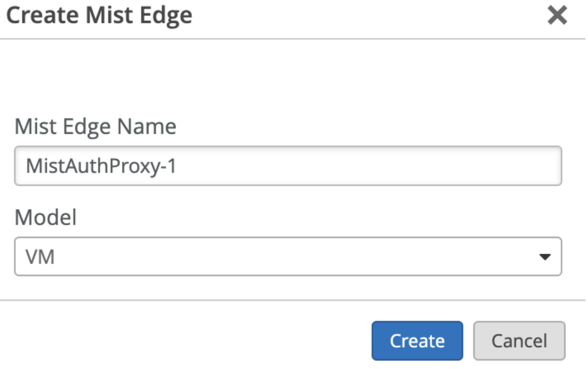Viewport: 588px width, 369px height.
Task: Place cursor in MistAuthProxy-1 text box
Action: click(x=288, y=166)
